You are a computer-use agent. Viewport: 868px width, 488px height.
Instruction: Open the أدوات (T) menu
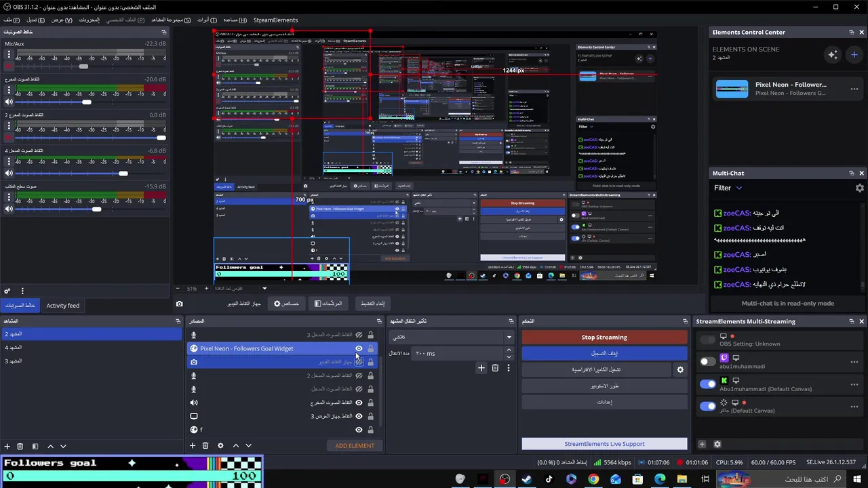point(207,20)
